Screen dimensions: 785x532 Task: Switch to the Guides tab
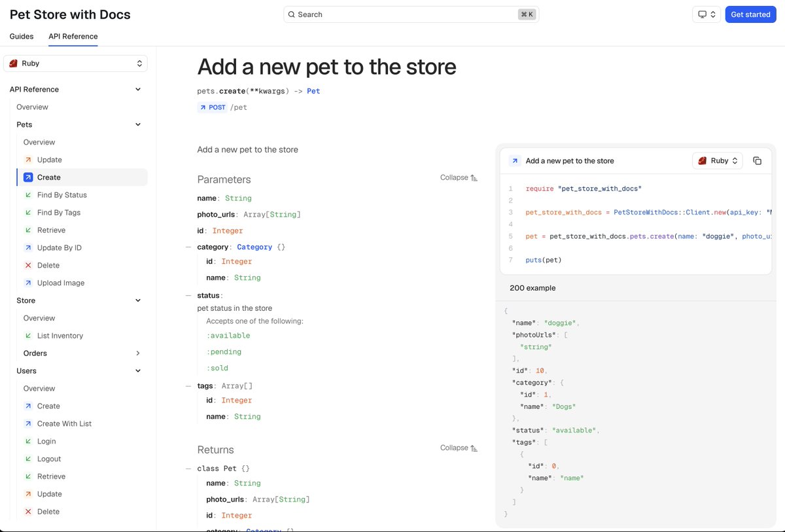21,37
